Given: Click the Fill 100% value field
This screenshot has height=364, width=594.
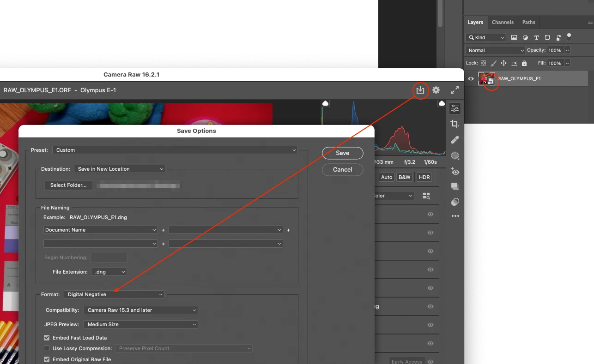Looking at the screenshot, I should pyautogui.click(x=555, y=63).
